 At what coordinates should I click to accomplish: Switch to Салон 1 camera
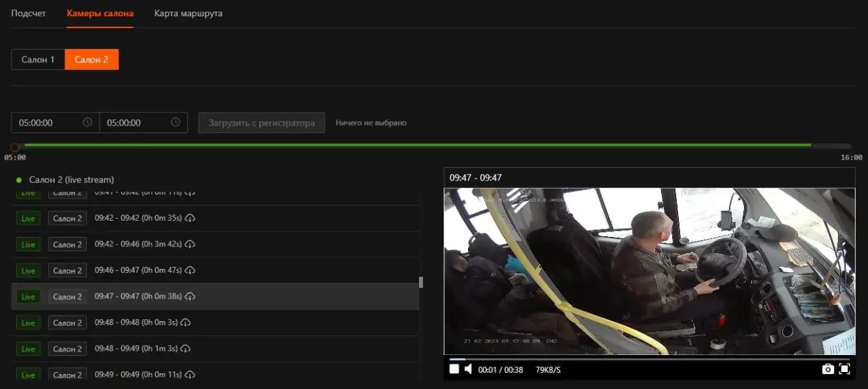38,60
